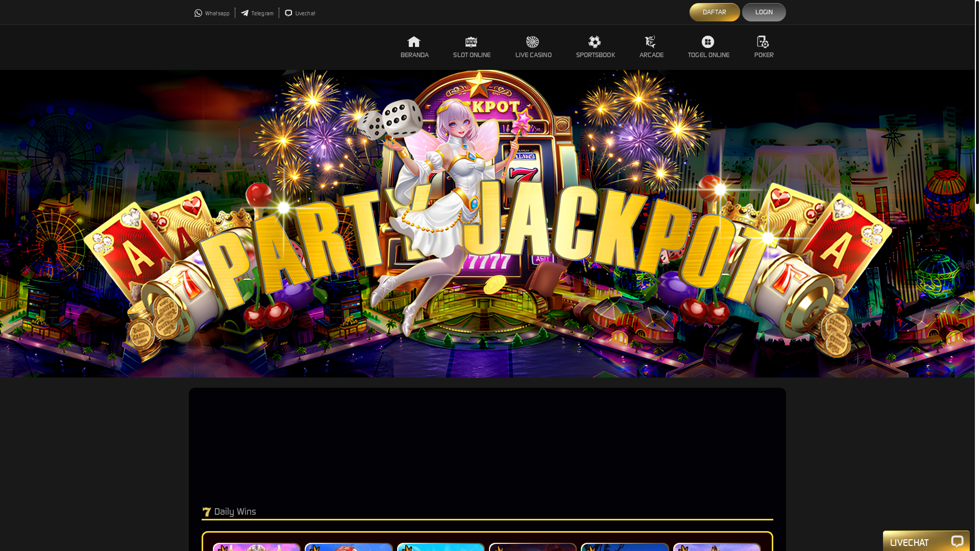Select the first Daily Wins game thumbnail
Viewport: 980px width, 551px height.
coord(257,547)
